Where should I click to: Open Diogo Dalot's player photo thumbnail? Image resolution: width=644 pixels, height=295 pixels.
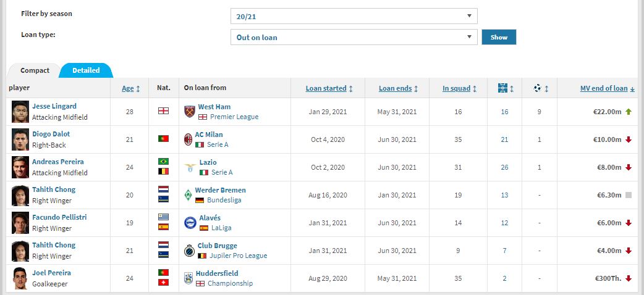pos(20,139)
